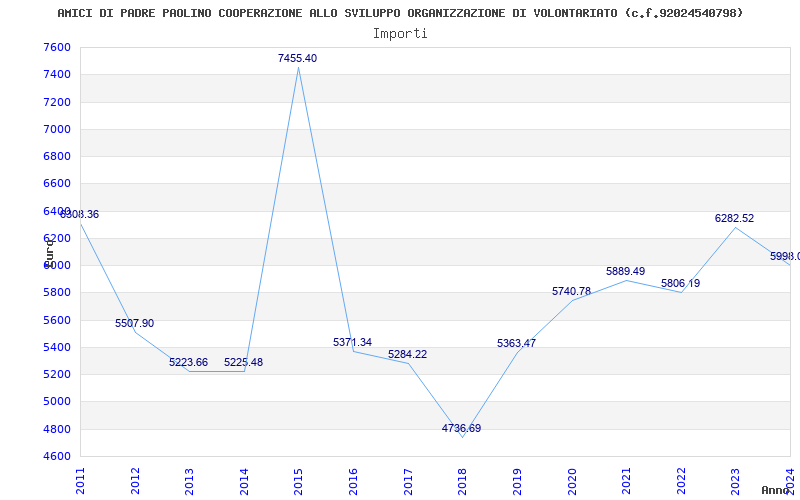Select the 5284.22 data label
The image size is (800, 500).
tap(407, 354)
